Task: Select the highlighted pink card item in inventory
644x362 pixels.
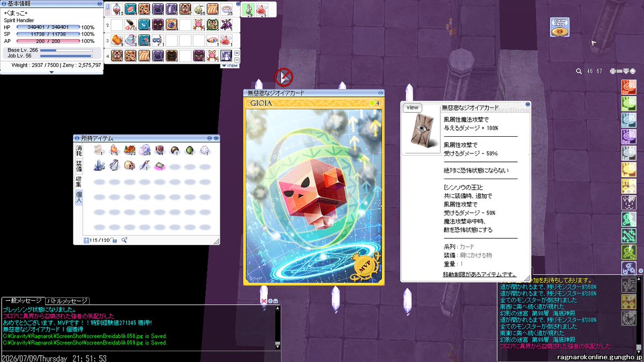Action: click(159, 166)
